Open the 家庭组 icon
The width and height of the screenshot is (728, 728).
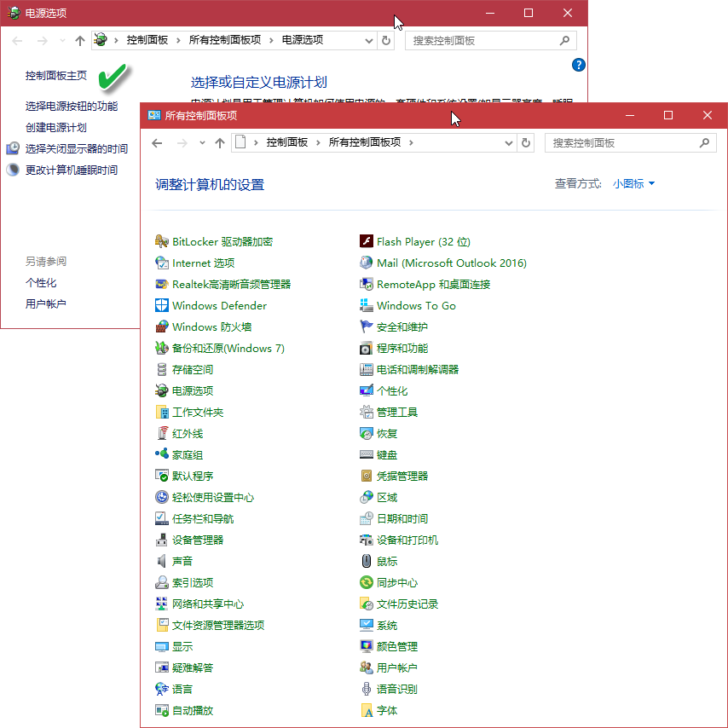162,454
